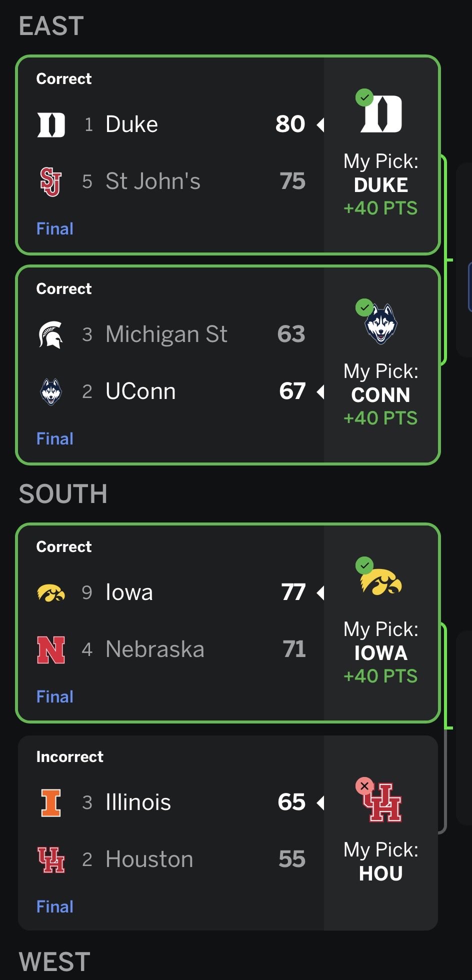Select the Duke team name
The image size is (472, 980).
tap(131, 124)
